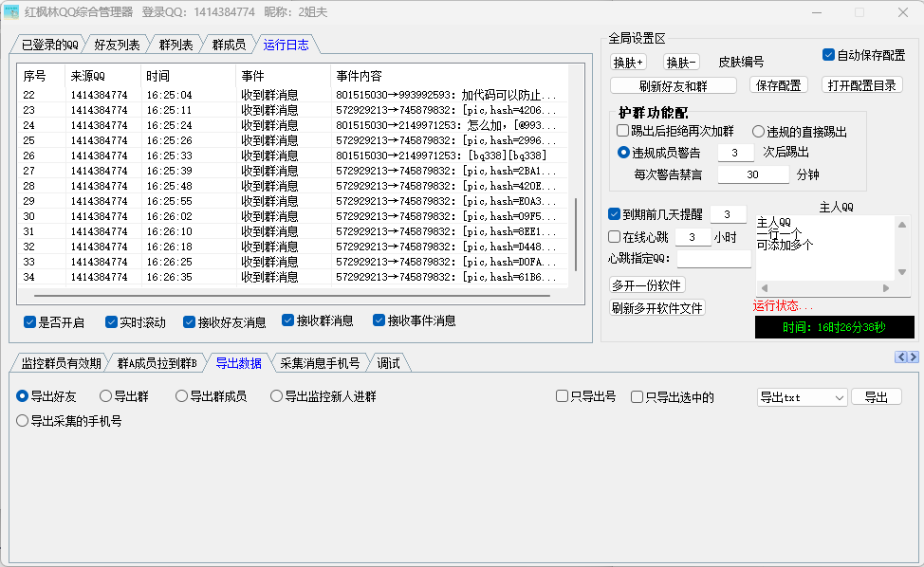Open the 采集消息手机号 tab
This screenshot has width=924, height=567.
pos(320,363)
